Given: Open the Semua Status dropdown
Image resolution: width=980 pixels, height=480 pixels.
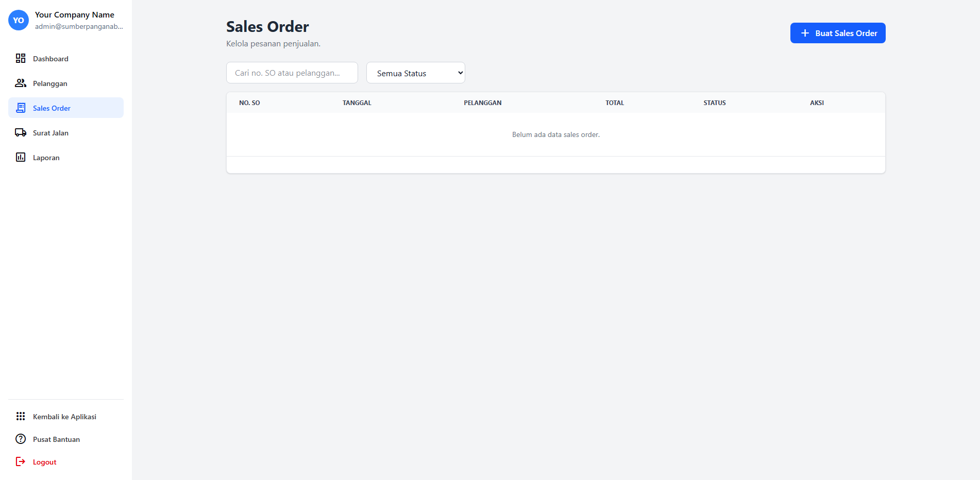Looking at the screenshot, I should 415,73.
